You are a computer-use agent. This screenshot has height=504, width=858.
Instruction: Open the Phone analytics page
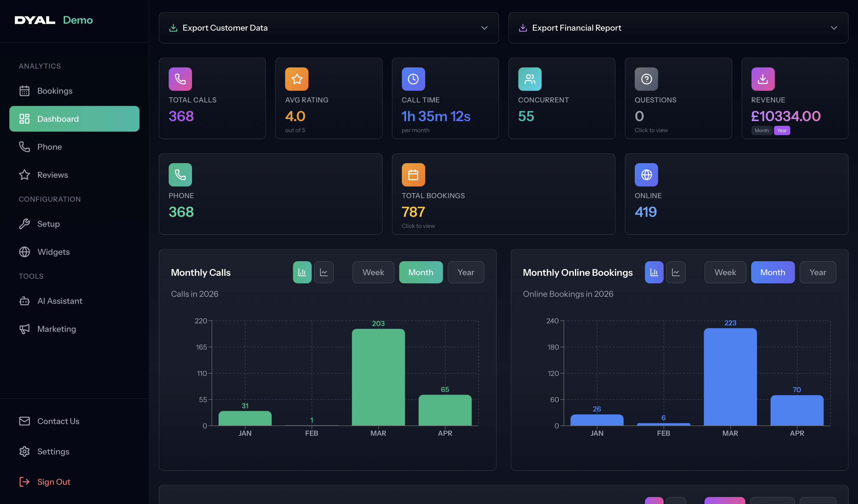click(74, 147)
